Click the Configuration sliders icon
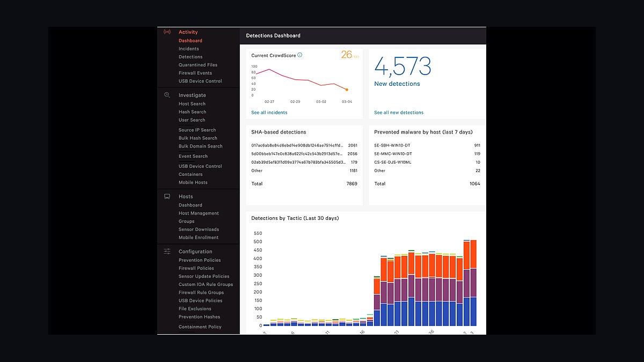Image resolution: width=644 pixels, height=362 pixels. pos(167,251)
